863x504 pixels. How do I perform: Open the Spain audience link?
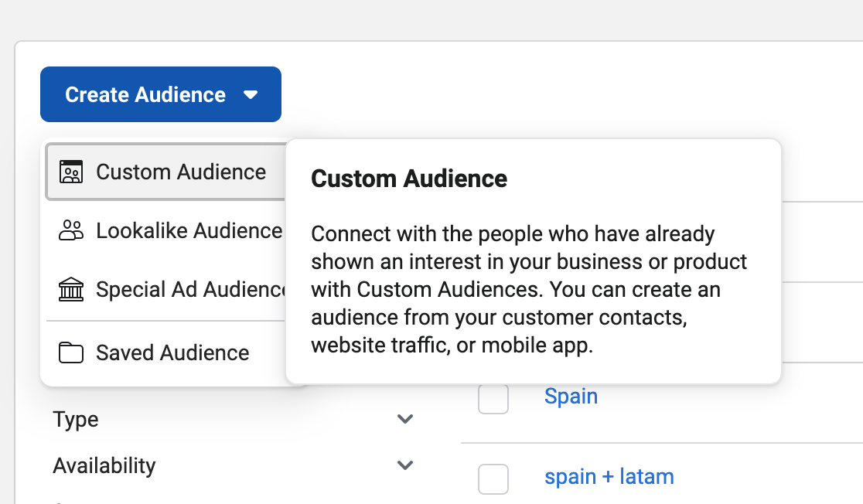click(571, 397)
